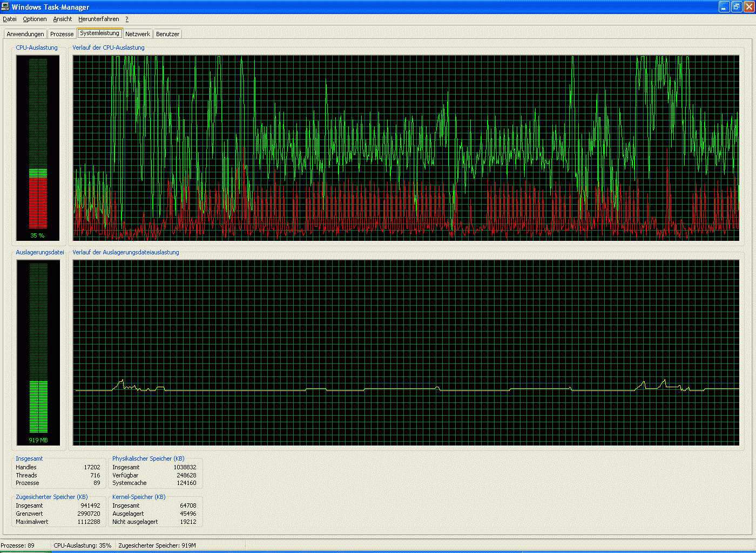
Task: Switch to the Anwendungen tab
Action: (25, 34)
